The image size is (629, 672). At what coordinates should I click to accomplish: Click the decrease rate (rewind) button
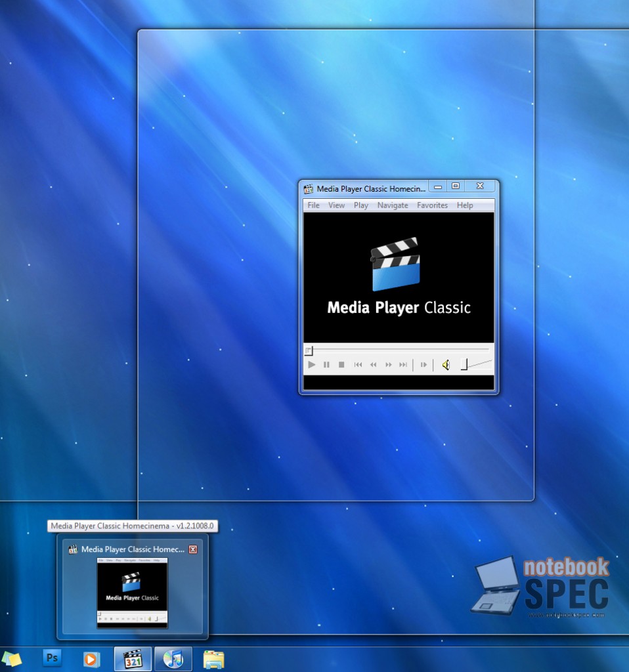[373, 365]
